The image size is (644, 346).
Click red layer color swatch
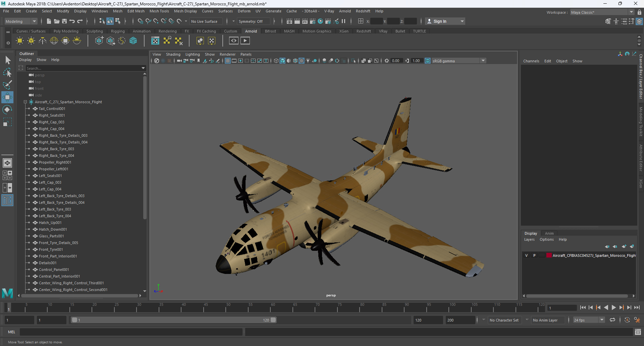[549, 255]
